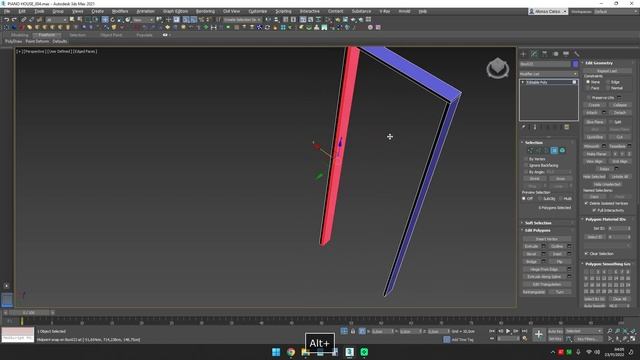The image size is (640, 360).
Task: Select Vertex sub-object level
Action: click(530, 151)
